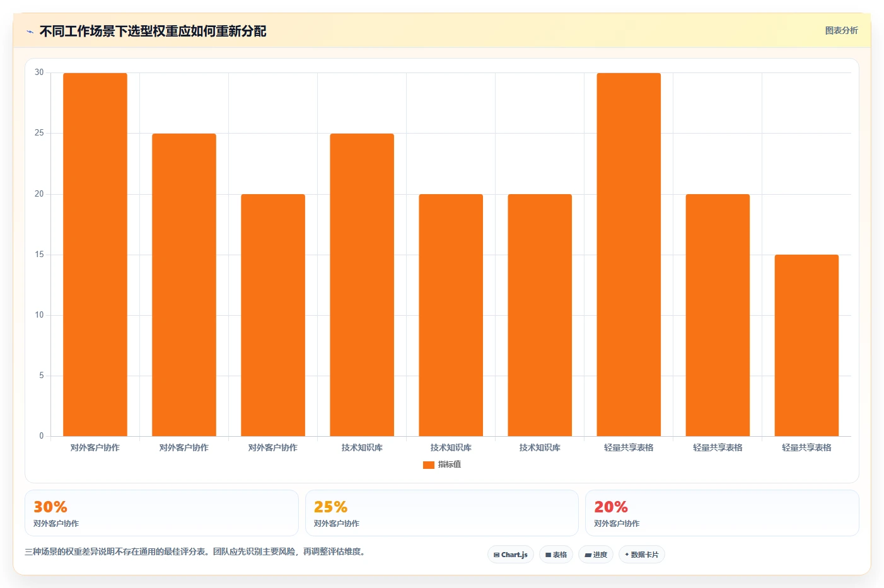Select the Chart.js tag pill
884x588 pixels.
511,555
